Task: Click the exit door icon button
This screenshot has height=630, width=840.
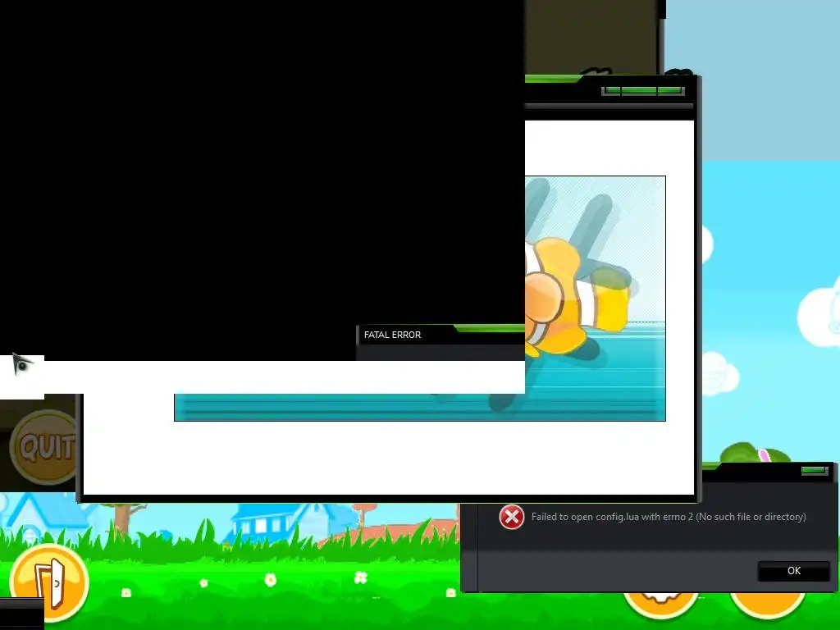Action: point(48,582)
